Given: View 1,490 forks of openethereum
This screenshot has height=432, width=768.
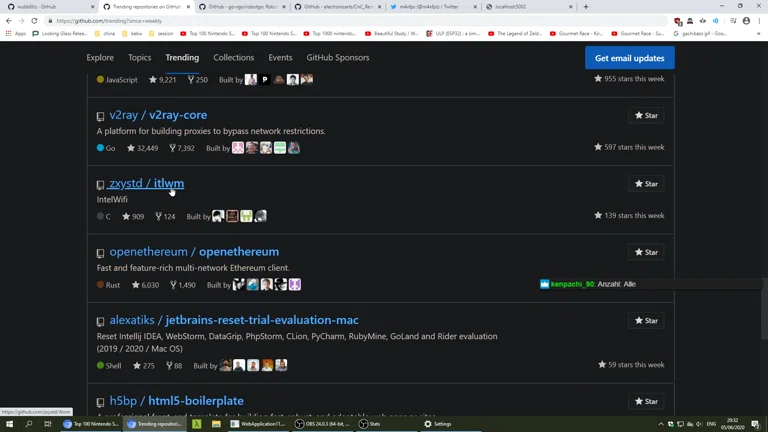Looking at the screenshot, I should (x=183, y=285).
